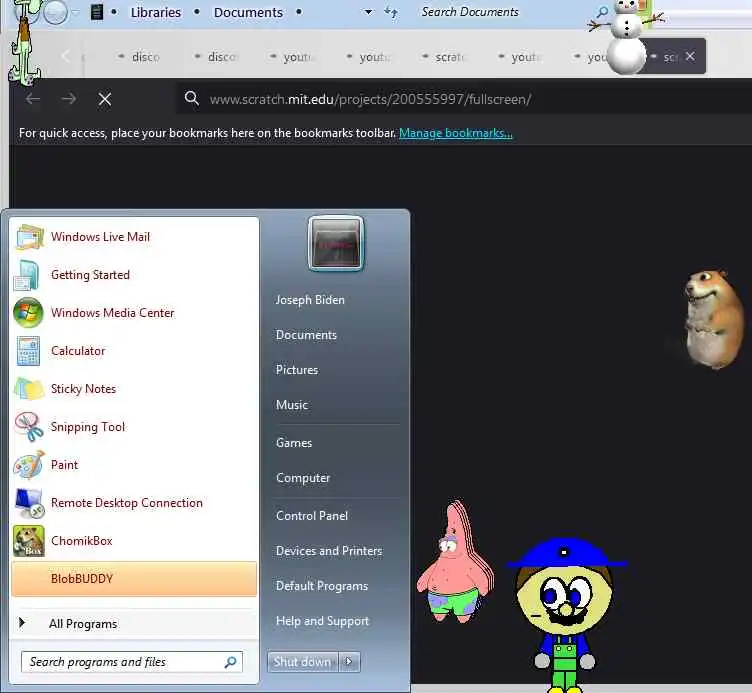The image size is (752, 693).
Task: Open Remote Desktop Connection icon
Action: pos(28,503)
